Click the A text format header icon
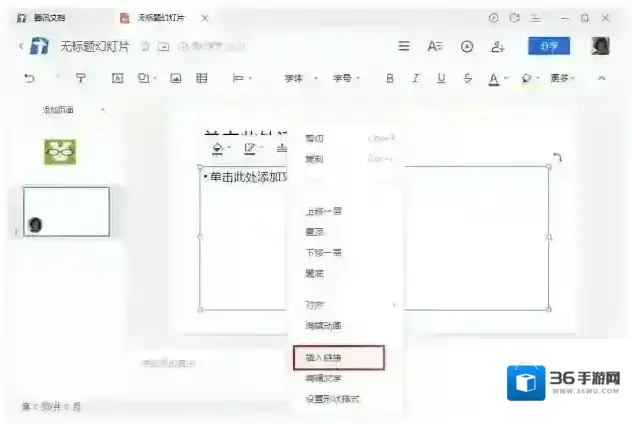Screen dimensions: 632x424 (435, 46)
